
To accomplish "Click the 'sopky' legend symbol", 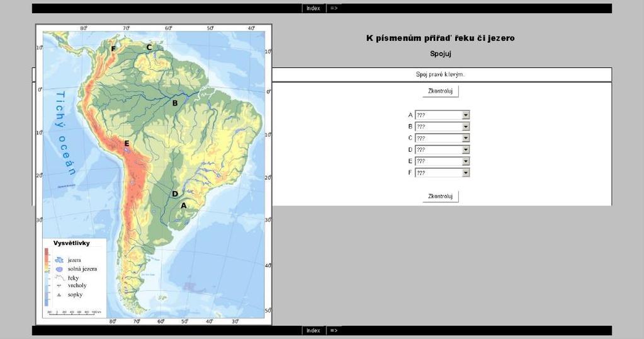I will [60, 295].
